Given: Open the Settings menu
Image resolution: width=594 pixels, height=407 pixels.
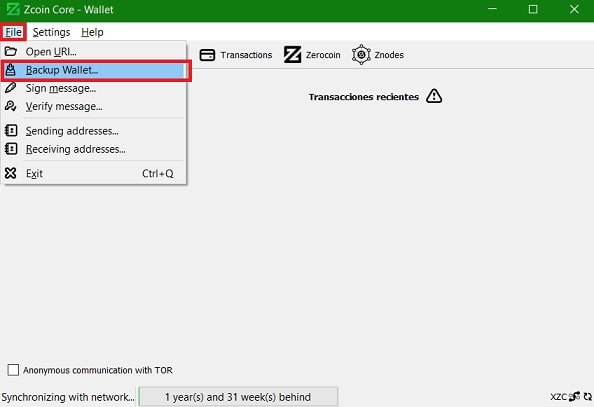Looking at the screenshot, I should coord(51,32).
